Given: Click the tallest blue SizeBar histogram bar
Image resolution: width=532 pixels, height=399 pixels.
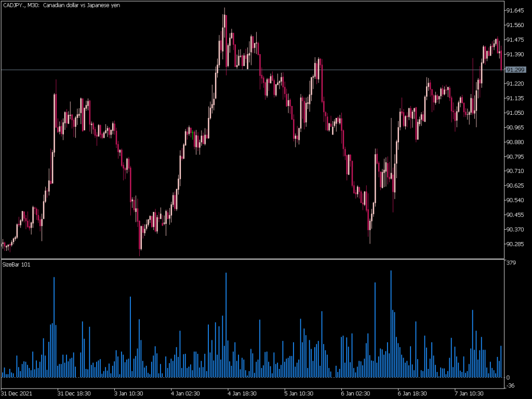Looking at the screenshot, I should coord(391,322).
